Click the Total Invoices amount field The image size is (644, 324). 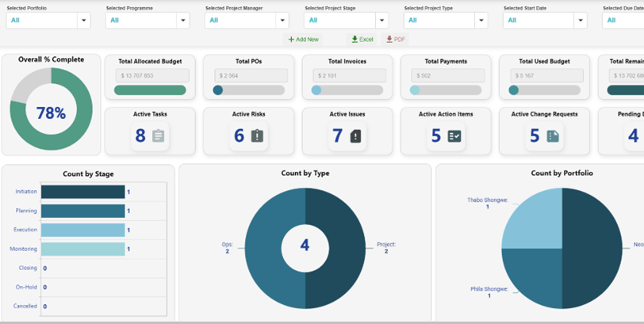click(349, 75)
